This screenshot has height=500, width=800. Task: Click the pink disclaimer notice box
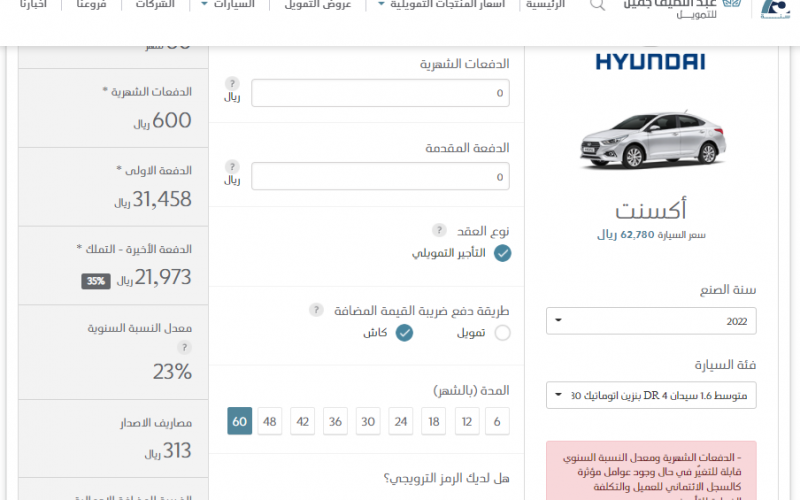(x=651, y=471)
